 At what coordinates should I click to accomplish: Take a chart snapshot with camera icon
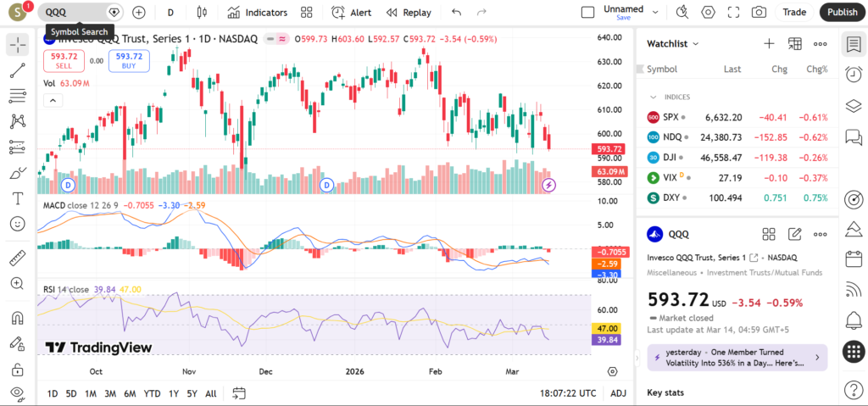pos(759,13)
